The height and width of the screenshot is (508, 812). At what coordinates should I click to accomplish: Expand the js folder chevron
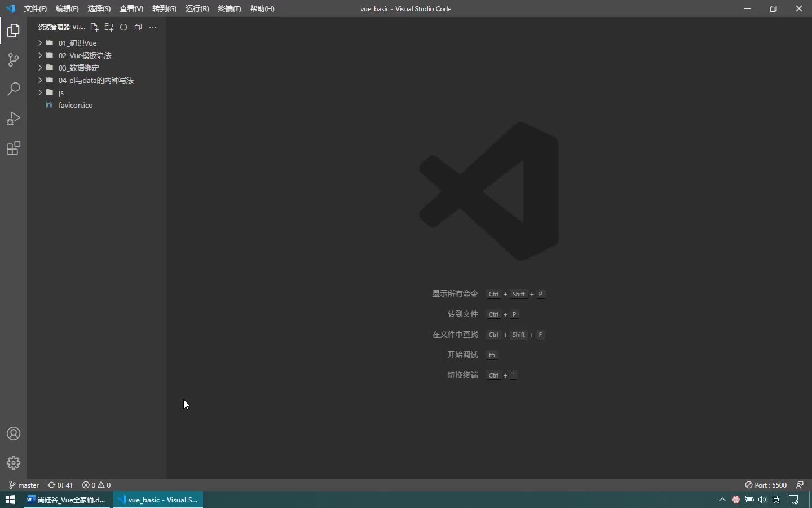coord(40,93)
